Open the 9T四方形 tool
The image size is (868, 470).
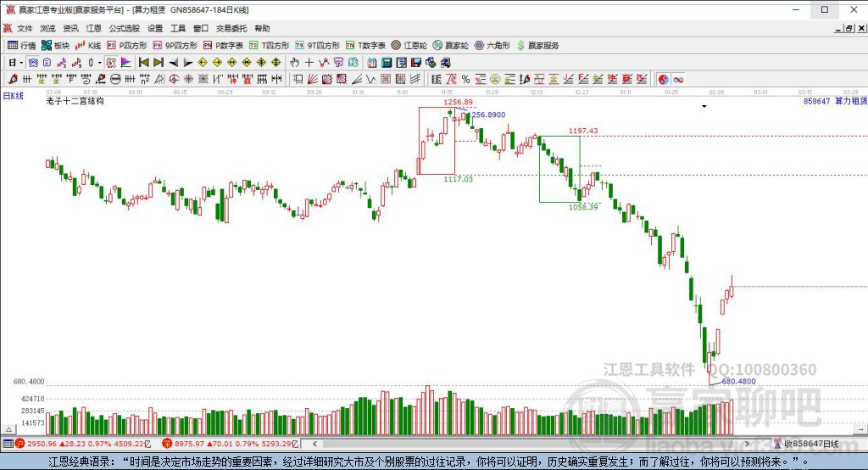pyautogui.click(x=317, y=46)
